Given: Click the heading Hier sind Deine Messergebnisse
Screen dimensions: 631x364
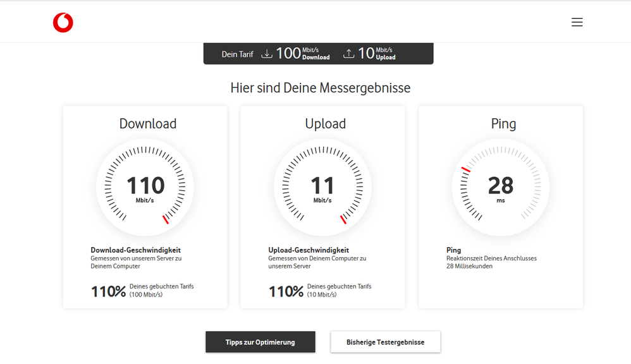Looking at the screenshot, I should click(x=321, y=88).
